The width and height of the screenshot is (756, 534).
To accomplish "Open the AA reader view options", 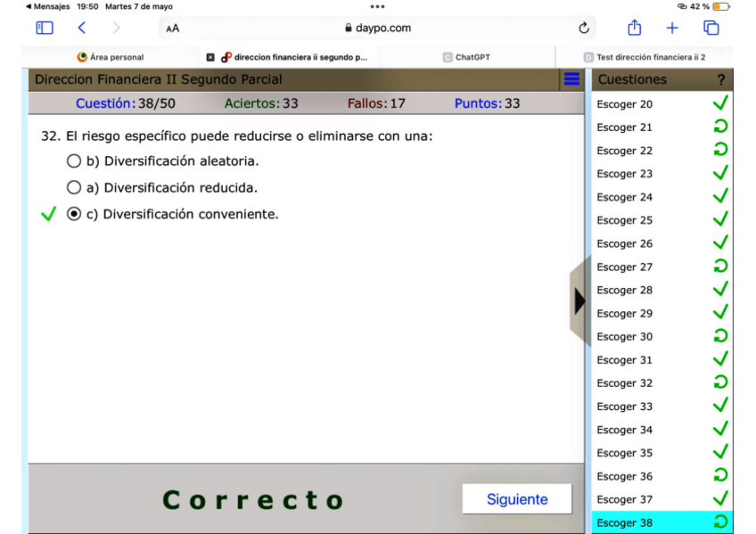I will click(172, 29).
